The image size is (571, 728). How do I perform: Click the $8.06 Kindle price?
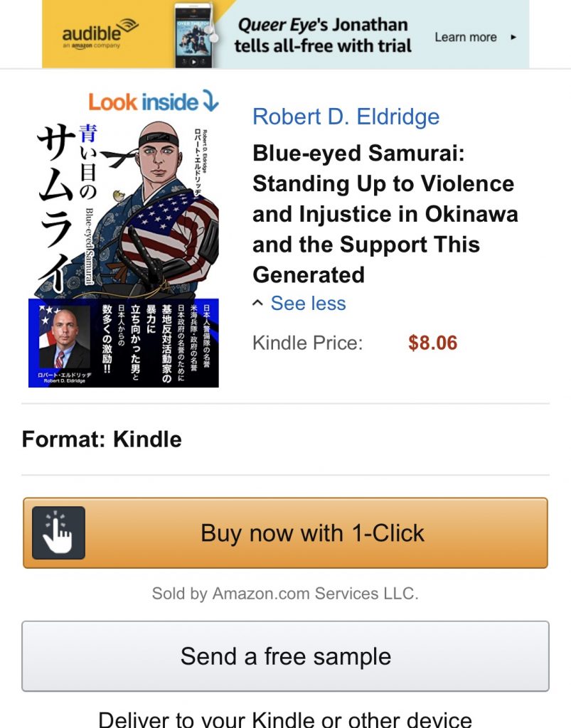coord(432,343)
